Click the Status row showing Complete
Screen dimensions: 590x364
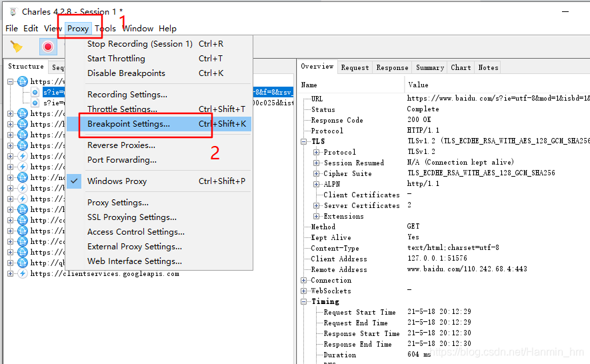444,109
